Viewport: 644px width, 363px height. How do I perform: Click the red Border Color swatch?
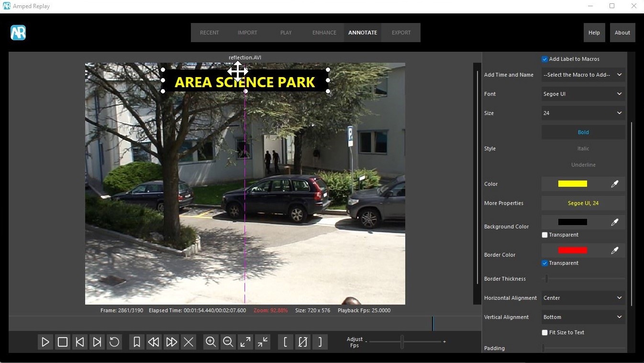(573, 250)
